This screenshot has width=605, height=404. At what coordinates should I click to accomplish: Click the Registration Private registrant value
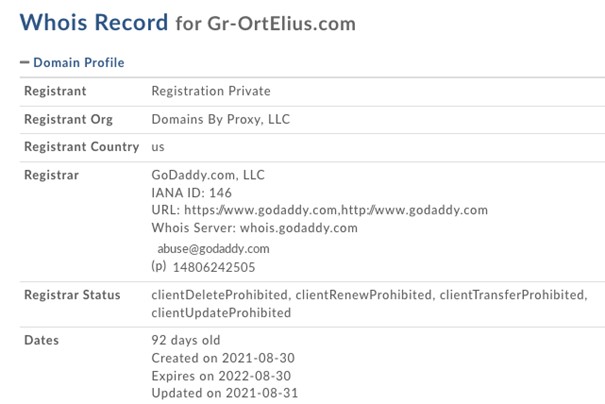point(211,91)
